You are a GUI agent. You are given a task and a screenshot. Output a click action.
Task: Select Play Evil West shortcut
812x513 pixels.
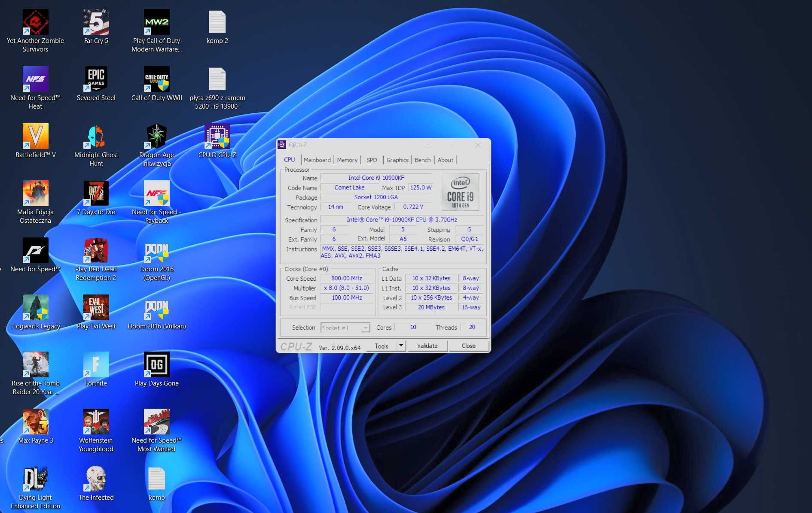click(x=96, y=313)
